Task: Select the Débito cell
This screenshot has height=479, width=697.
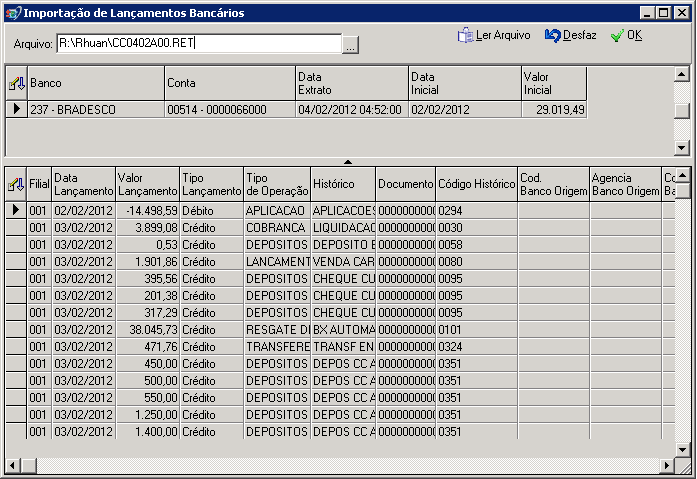Action: [x=212, y=211]
